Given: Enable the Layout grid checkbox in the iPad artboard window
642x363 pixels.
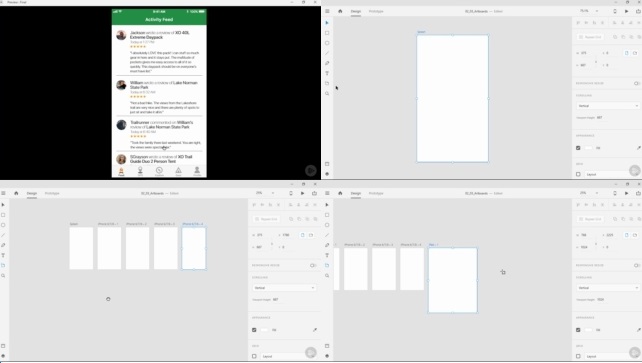Looking at the screenshot, I should point(578,356).
